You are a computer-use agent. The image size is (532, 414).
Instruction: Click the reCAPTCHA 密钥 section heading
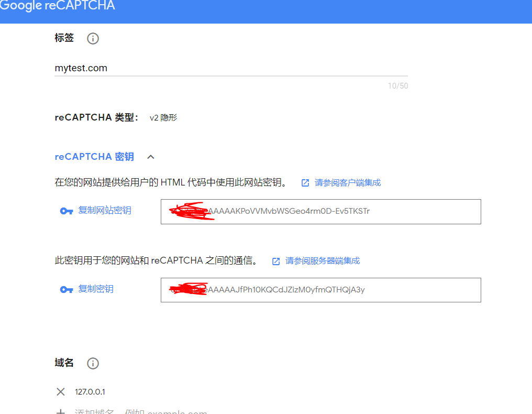(94, 157)
